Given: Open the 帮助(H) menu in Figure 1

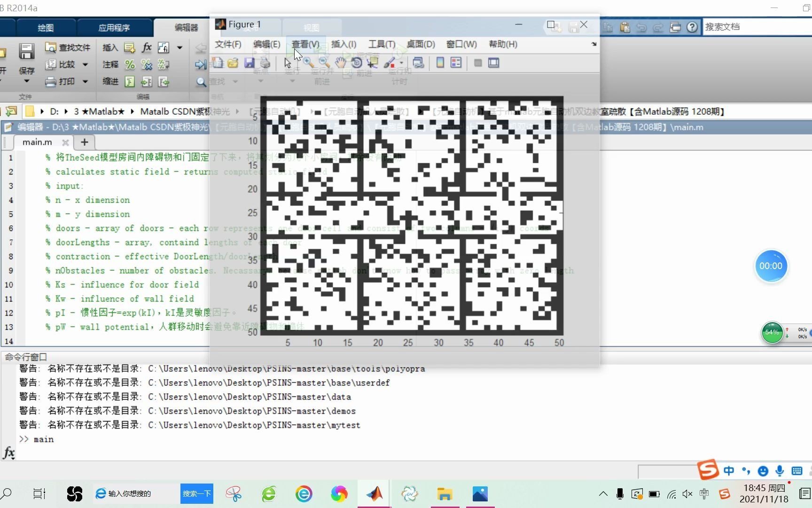Looking at the screenshot, I should tap(503, 44).
